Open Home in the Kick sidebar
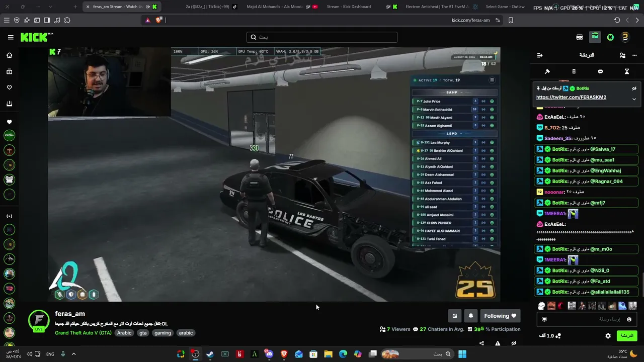This screenshot has width=644, height=362. pos(9,55)
